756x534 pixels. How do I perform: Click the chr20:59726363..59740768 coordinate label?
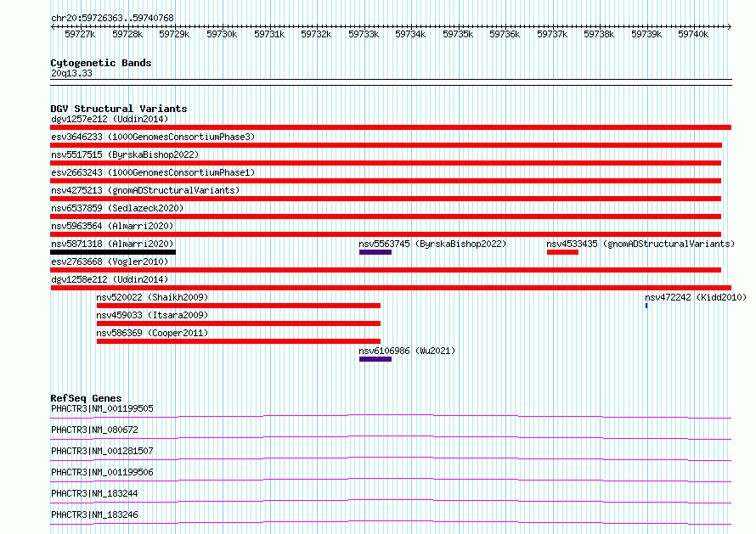112,19
